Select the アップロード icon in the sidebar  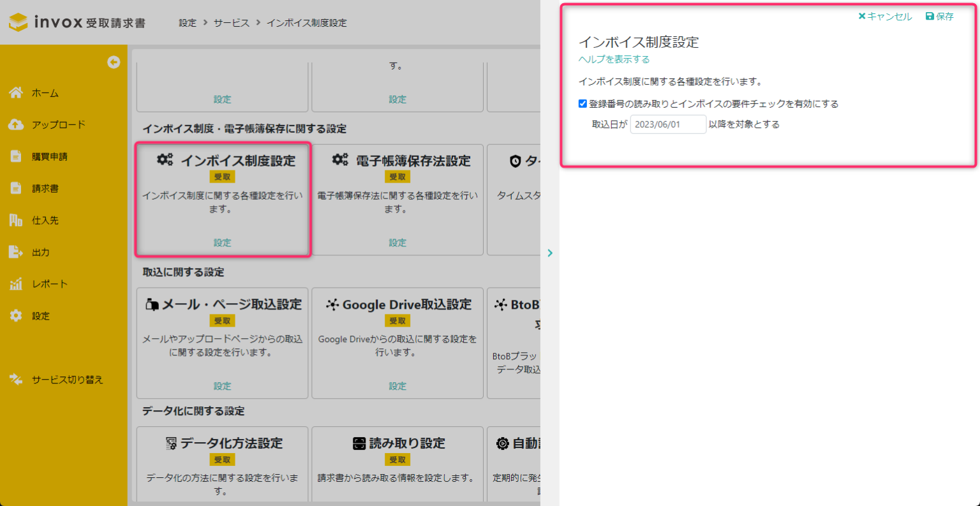(16, 124)
